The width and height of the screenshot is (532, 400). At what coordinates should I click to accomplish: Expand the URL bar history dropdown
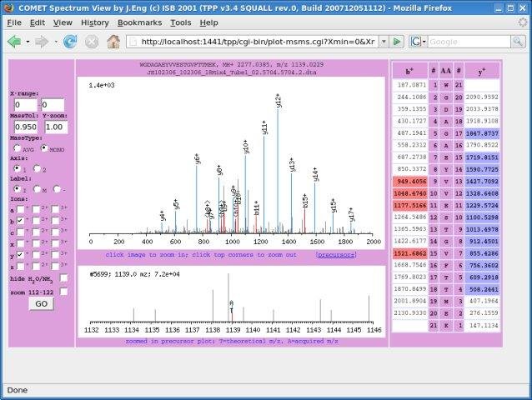tap(382, 41)
